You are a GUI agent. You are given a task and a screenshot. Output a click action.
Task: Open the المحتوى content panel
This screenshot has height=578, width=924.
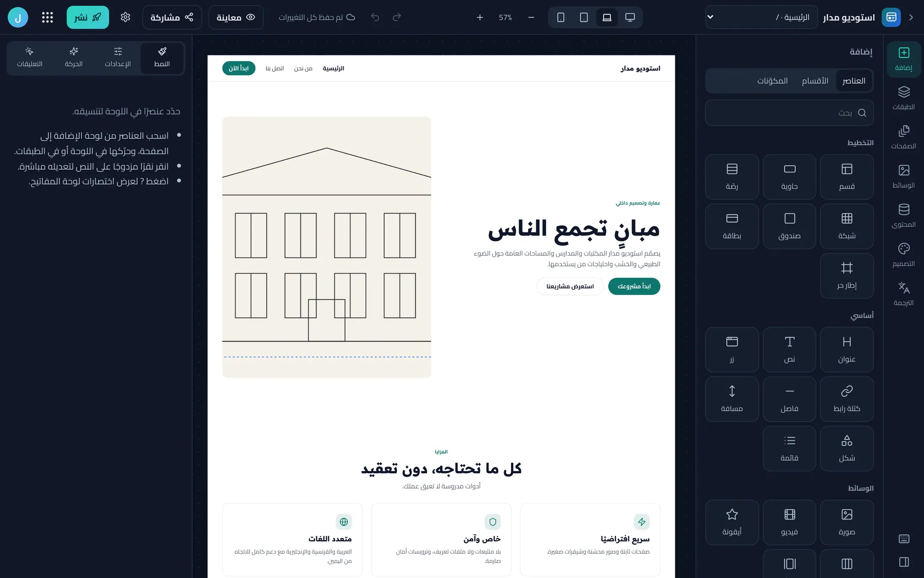[903, 216]
